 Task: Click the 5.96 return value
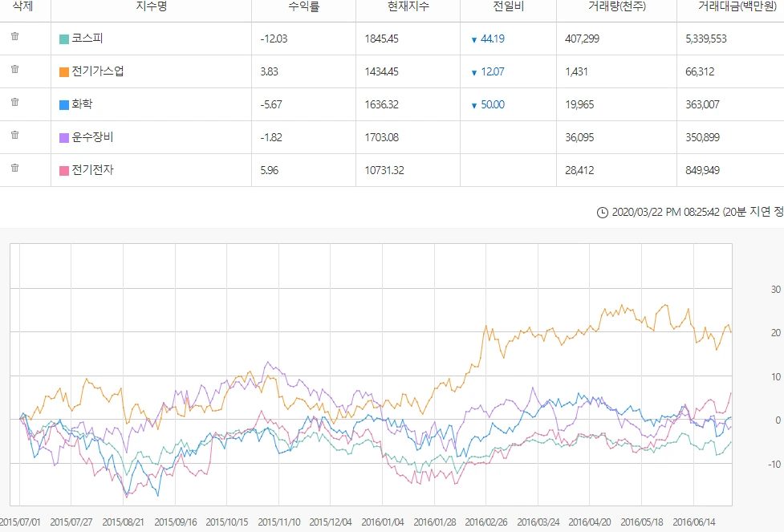tap(269, 171)
